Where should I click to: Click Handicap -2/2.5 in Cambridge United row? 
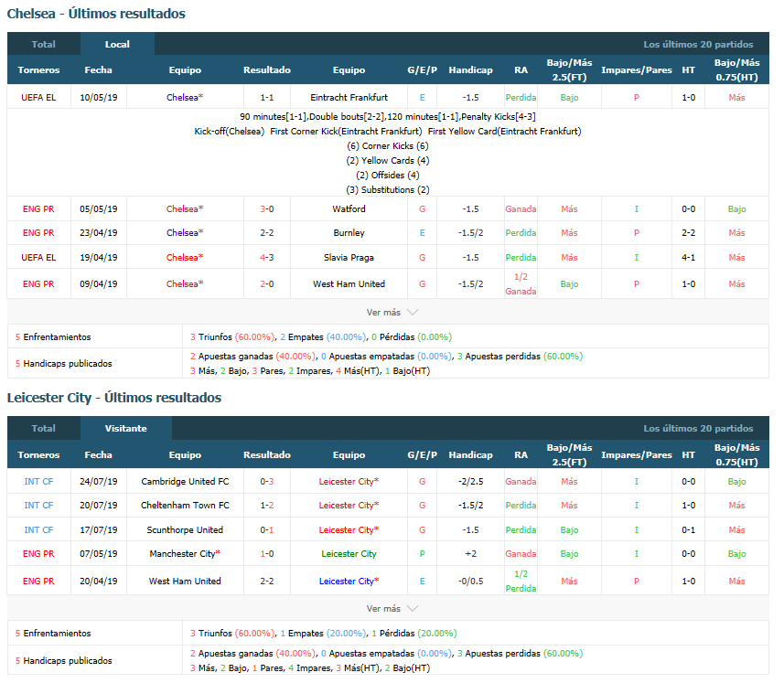[x=470, y=481]
